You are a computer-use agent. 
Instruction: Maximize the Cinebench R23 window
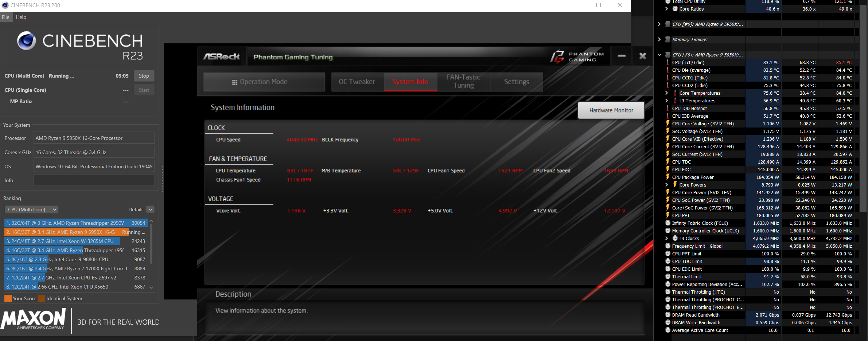(x=599, y=5)
